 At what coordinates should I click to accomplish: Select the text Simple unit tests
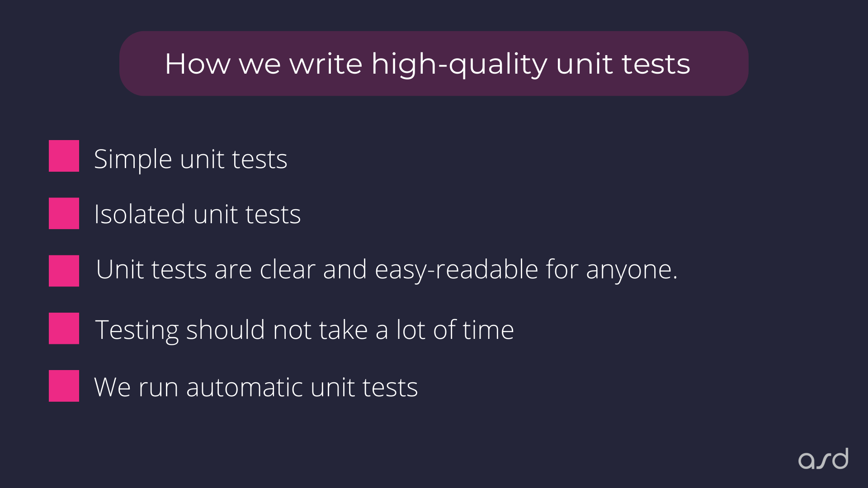coord(190,160)
